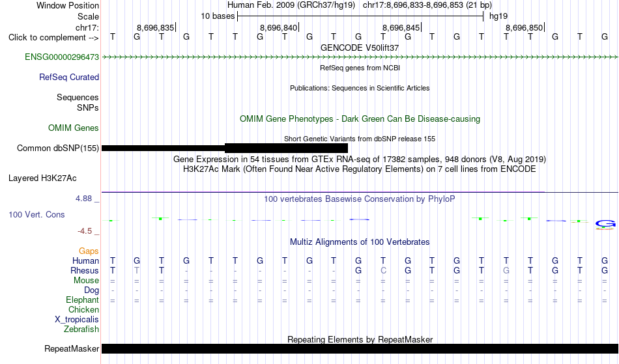Click the 8,696,850 position marker
The width and height of the screenshot is (619, 364).
click(525, 27)
